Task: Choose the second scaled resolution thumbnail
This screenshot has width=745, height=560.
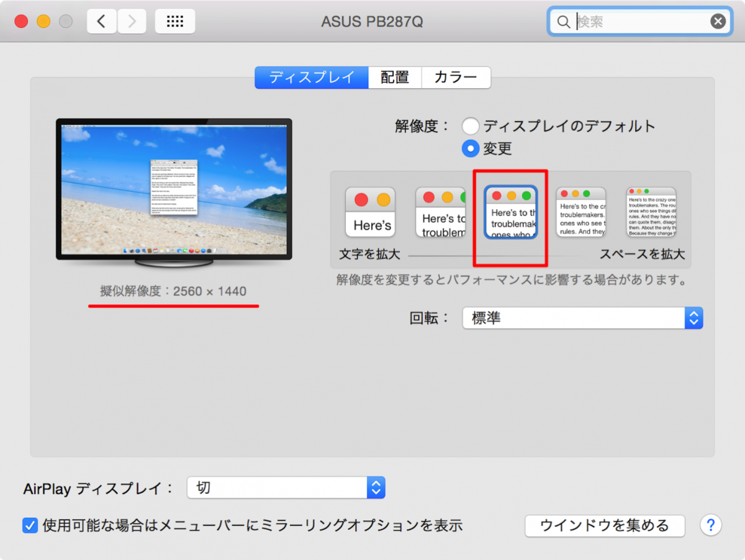Action: click(440, 211)
